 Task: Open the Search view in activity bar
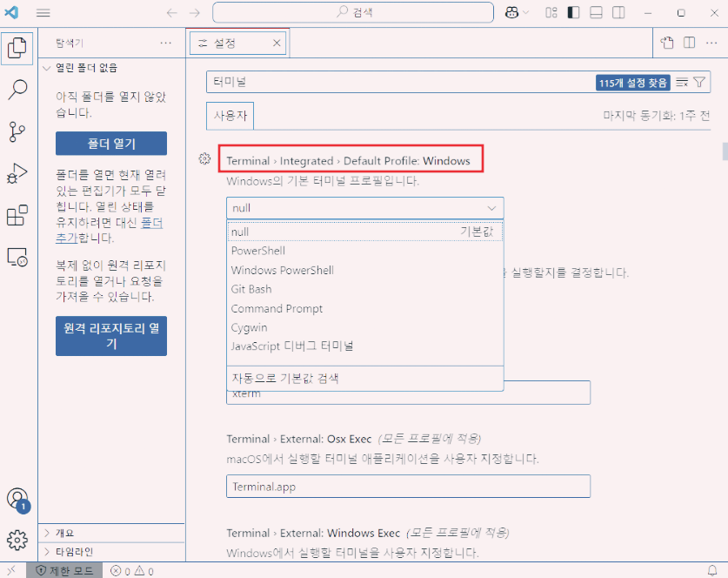point(17,90)
